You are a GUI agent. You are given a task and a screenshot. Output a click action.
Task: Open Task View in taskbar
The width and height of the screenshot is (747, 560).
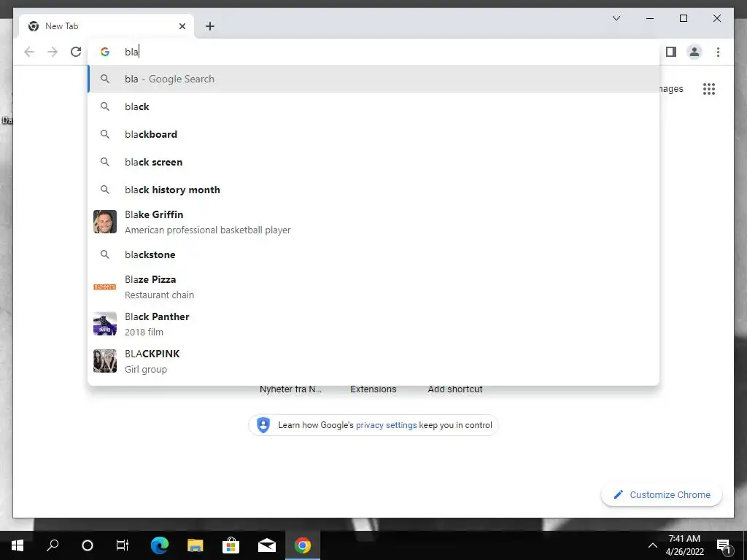pyautogui.click(x=123, y=545)
